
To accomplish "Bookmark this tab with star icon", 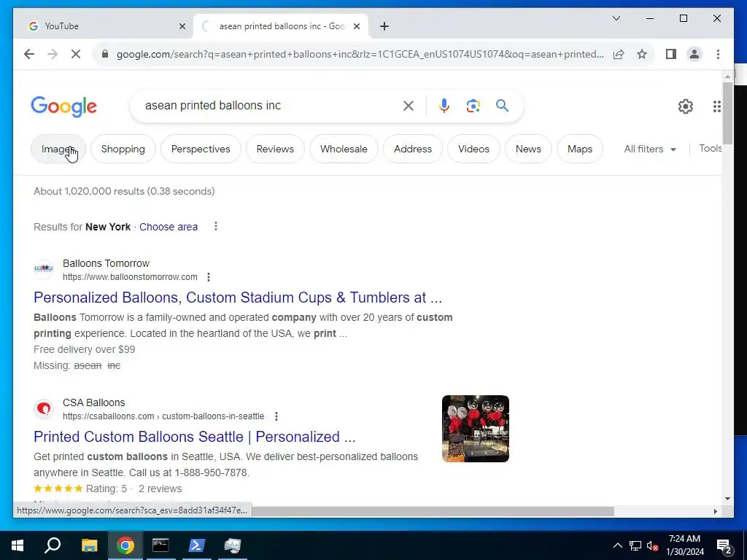I will [x=642, y=54].
